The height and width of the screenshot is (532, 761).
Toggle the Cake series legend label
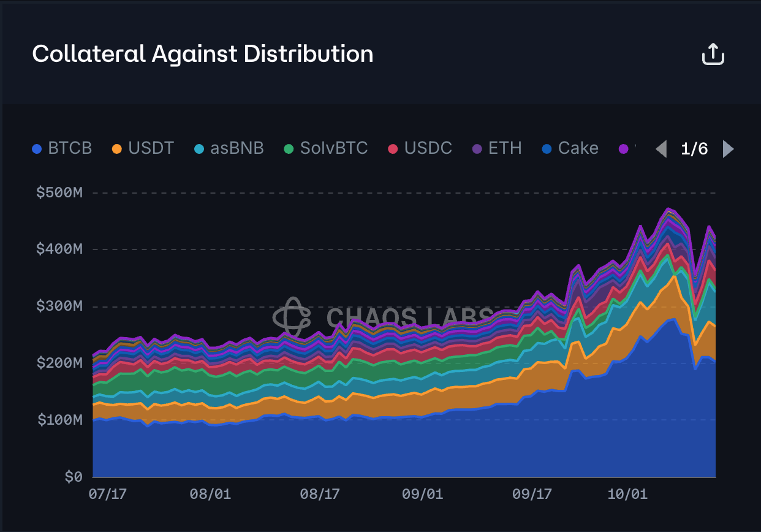pos(578,148)
